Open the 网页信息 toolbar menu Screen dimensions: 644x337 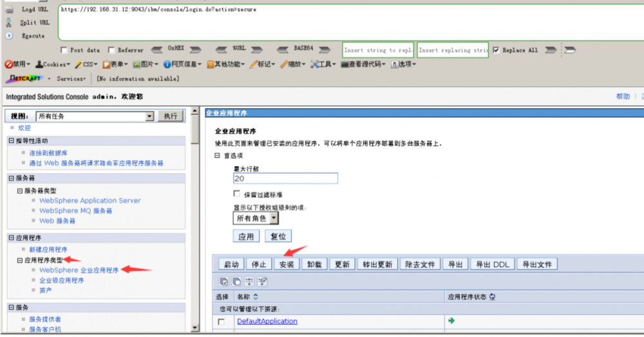pyautogui.click(x=182, y=64)
